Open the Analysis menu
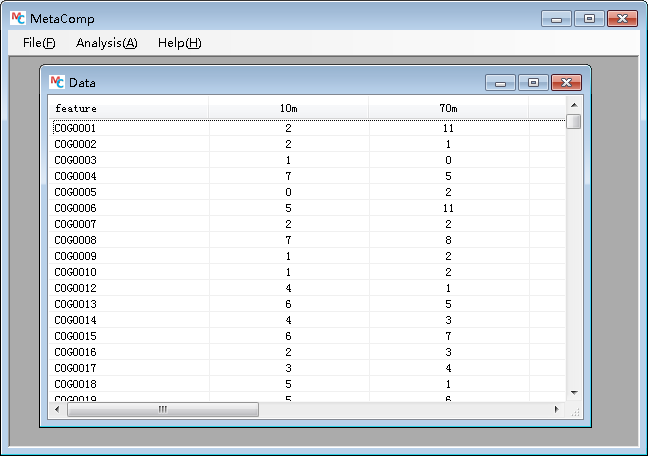Viewport: 648px width, 456px height. coord(106,43)
